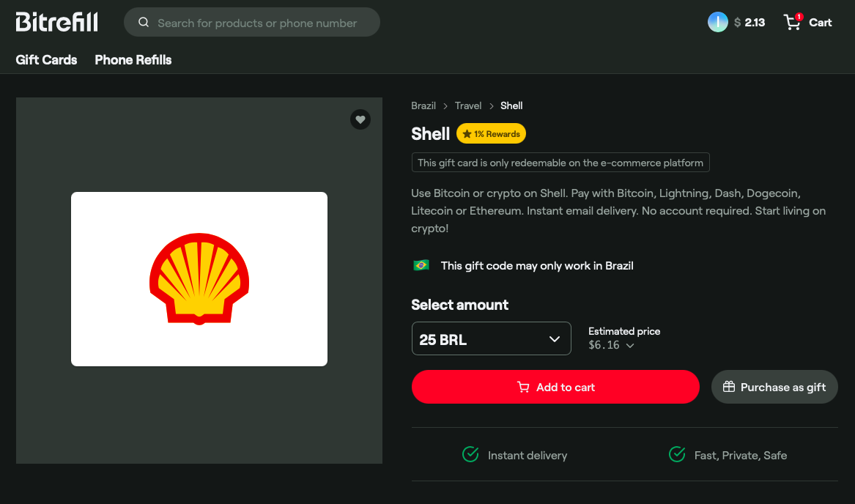Go to Travel breadcrumb link
Image resolution: width=855 pixels, height=504 pixels.
468,105
